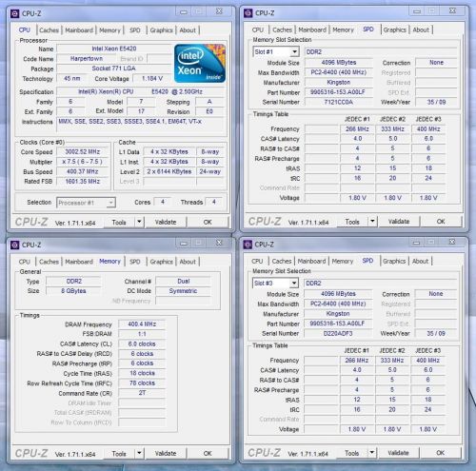
Task: Open the Processor #1 selection dropdown
Action: 86,203
